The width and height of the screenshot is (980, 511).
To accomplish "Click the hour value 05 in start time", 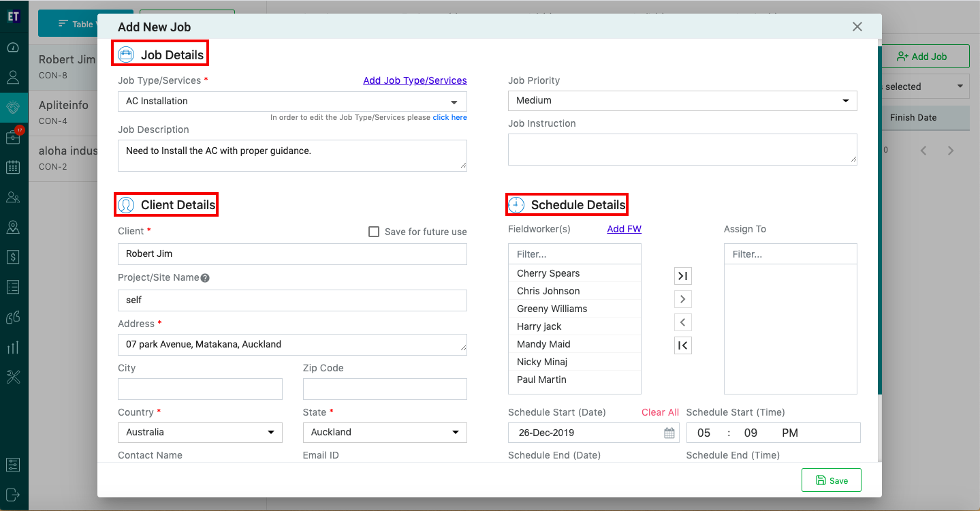I will pos(704,433).
